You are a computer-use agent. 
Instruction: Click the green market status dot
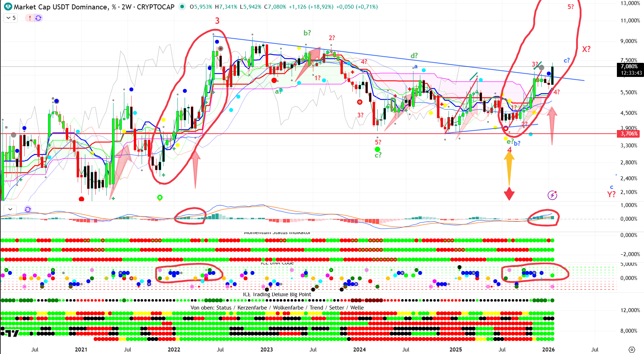(182, 7)
